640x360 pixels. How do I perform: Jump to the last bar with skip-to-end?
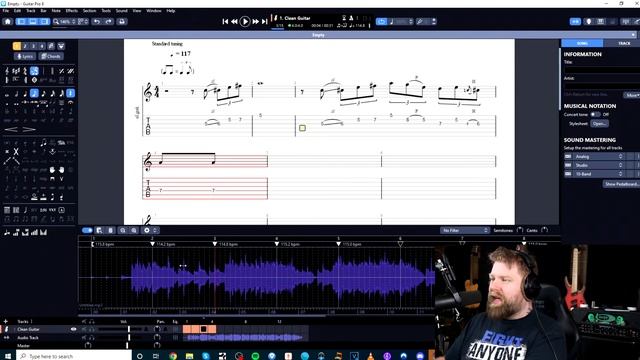(264, 22)
